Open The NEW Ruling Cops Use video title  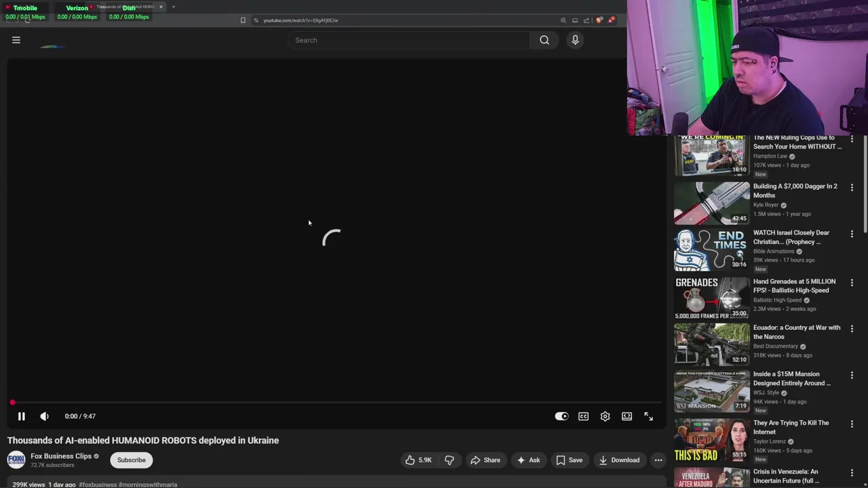coord(797,142)
